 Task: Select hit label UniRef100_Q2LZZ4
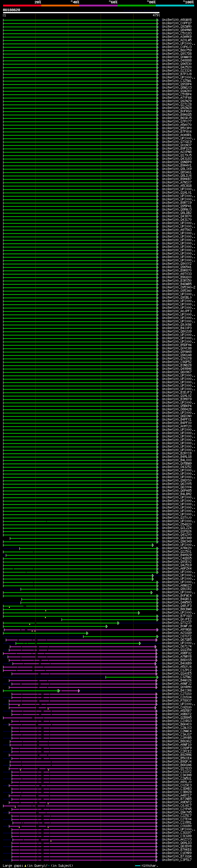coord(177,528)
